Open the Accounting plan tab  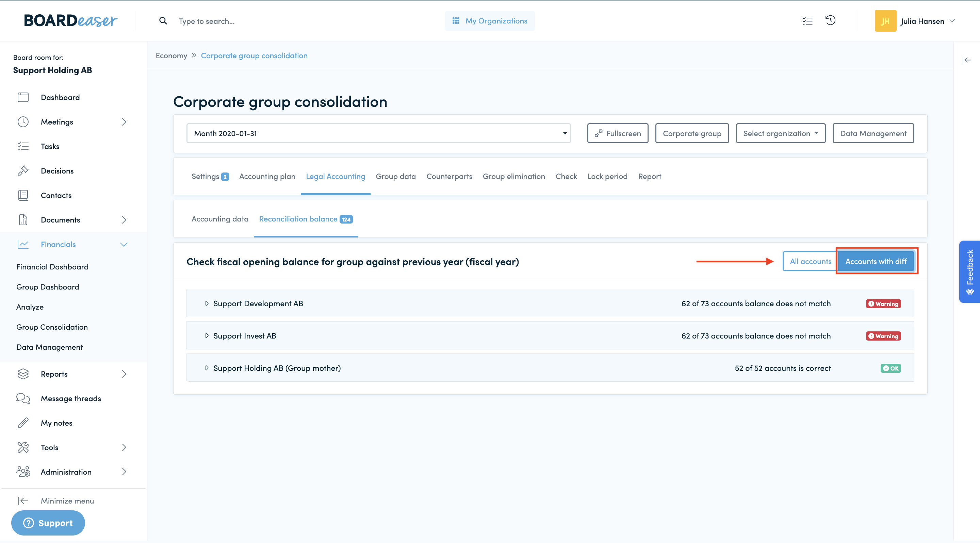tap(267, 177)
